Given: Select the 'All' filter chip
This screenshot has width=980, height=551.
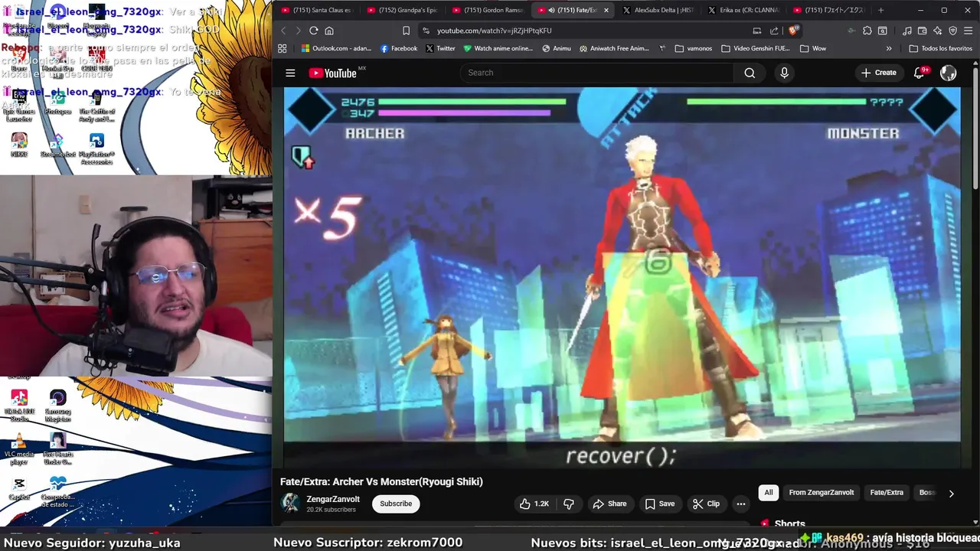Looking at the screenshot, I should tap(769, 493).
